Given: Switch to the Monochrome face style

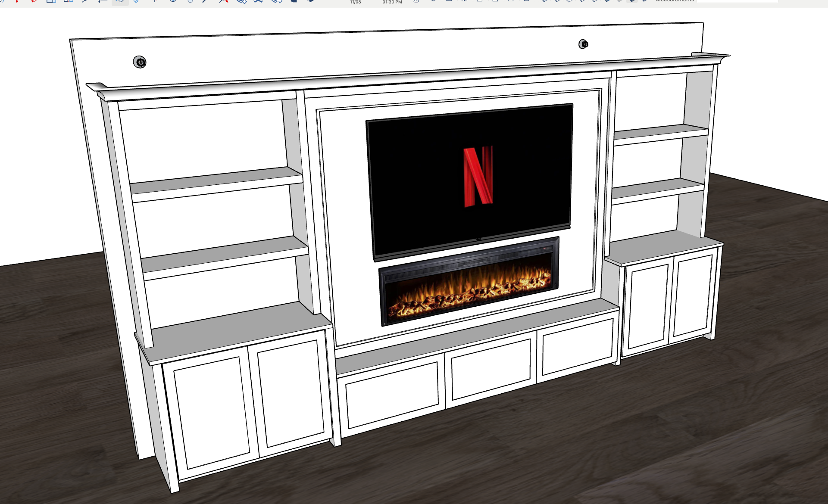Looking at the screenshot, I should 644,1.
